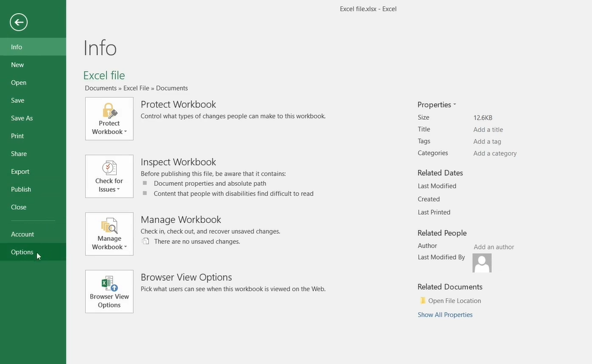Open the Manage Workbook icon
592x364 pixels.
click(x=109, y=226)
